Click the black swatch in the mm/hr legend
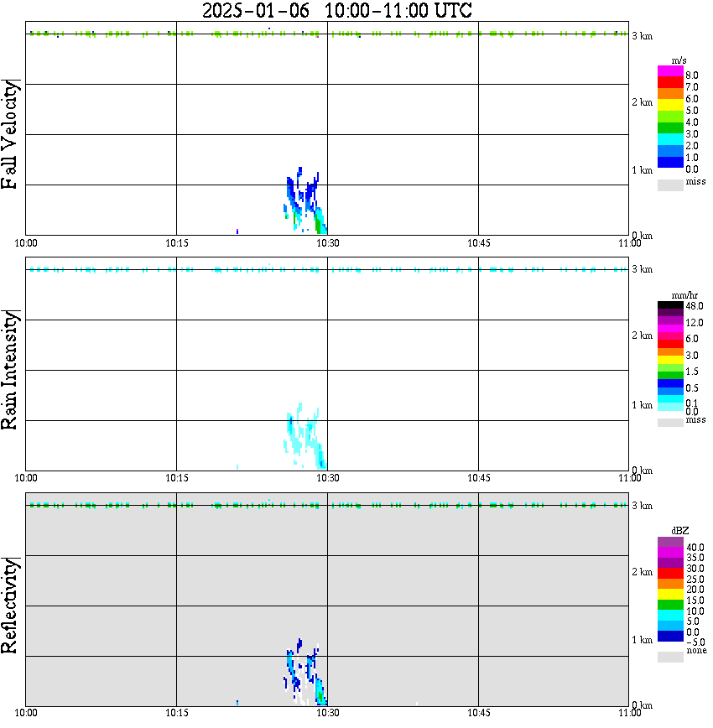Screen dimensions: 713x728 point(670,305)
